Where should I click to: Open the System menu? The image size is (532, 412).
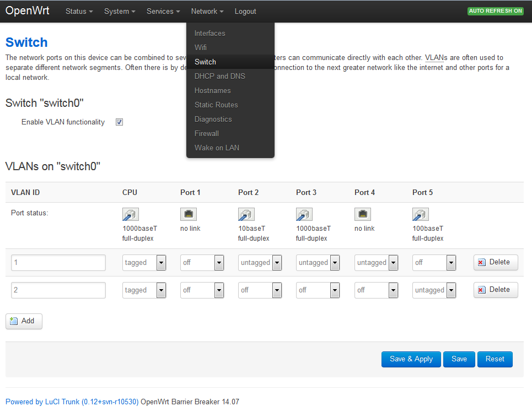(x=120, y=11)
